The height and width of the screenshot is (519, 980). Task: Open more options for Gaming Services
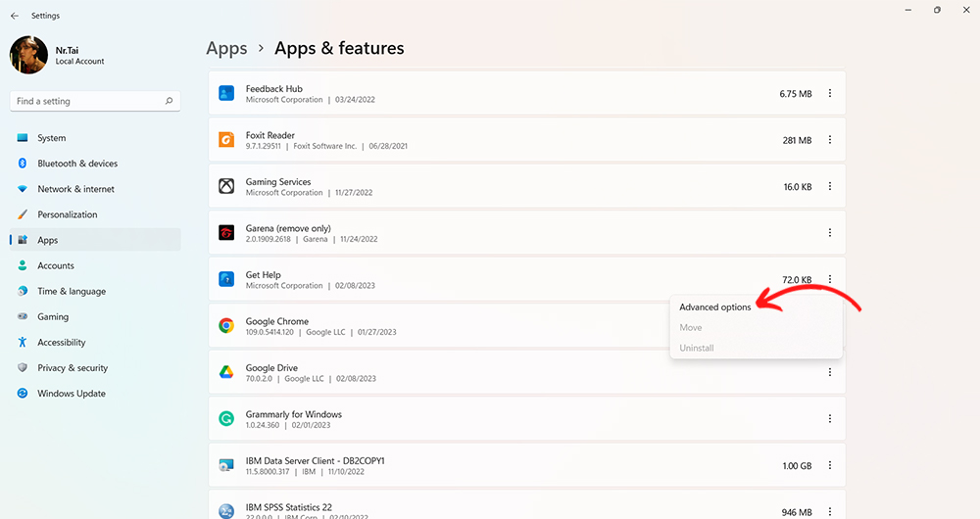point(830,186)
